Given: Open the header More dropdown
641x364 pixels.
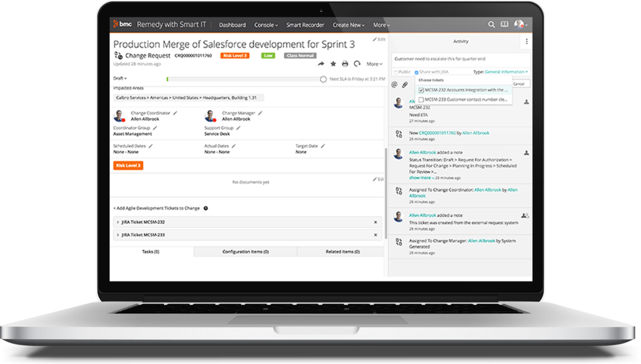Looking at the screenshot, I should (381, 25).
